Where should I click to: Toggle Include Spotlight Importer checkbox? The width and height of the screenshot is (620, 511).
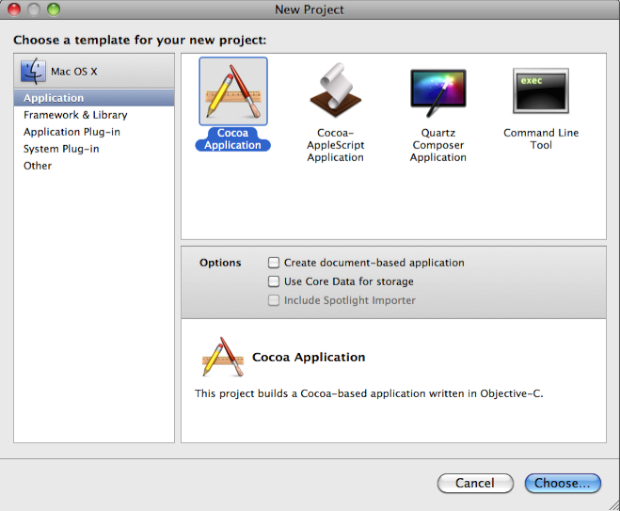(274, 300)
